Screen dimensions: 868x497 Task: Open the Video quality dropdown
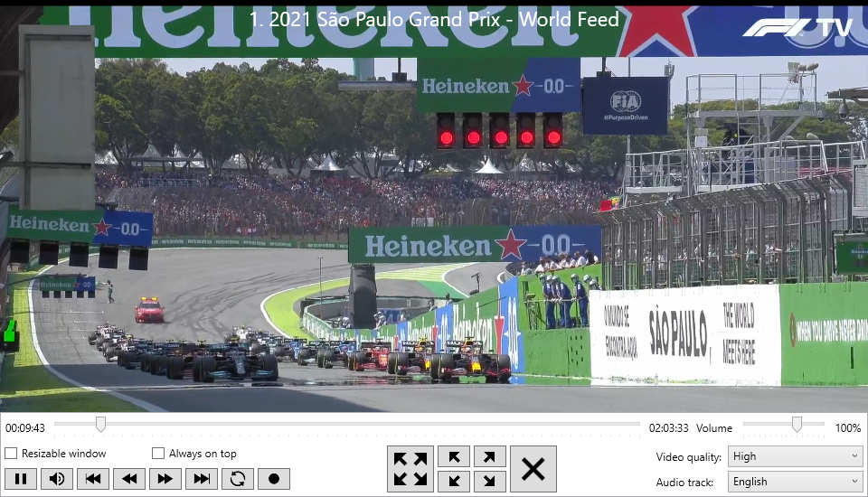pyautogui.click(x=795, y=456)
